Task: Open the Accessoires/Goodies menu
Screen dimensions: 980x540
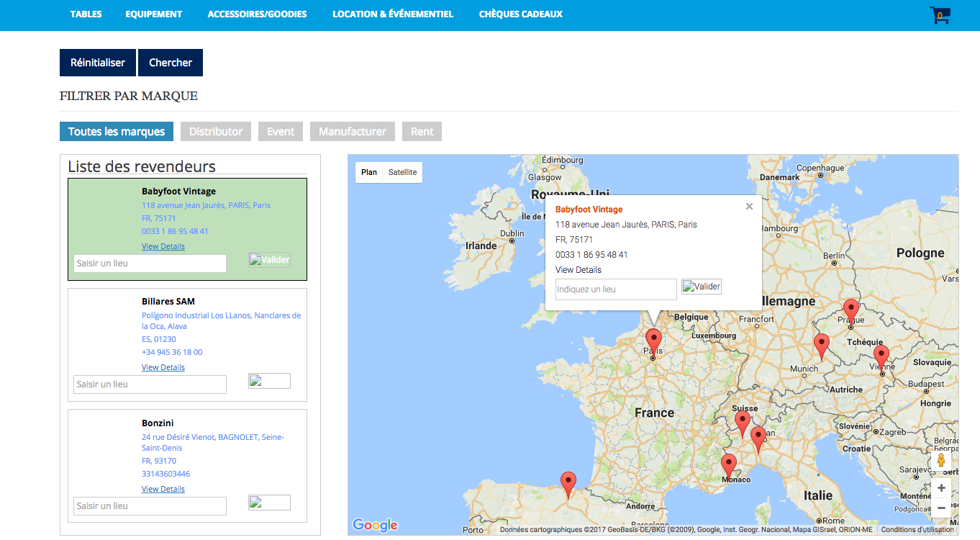Action: [257, 14]
